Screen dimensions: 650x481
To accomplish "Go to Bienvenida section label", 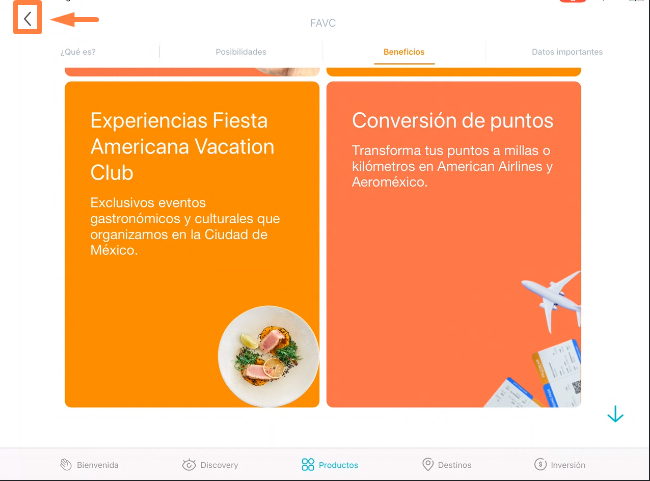I will [97, 465].
